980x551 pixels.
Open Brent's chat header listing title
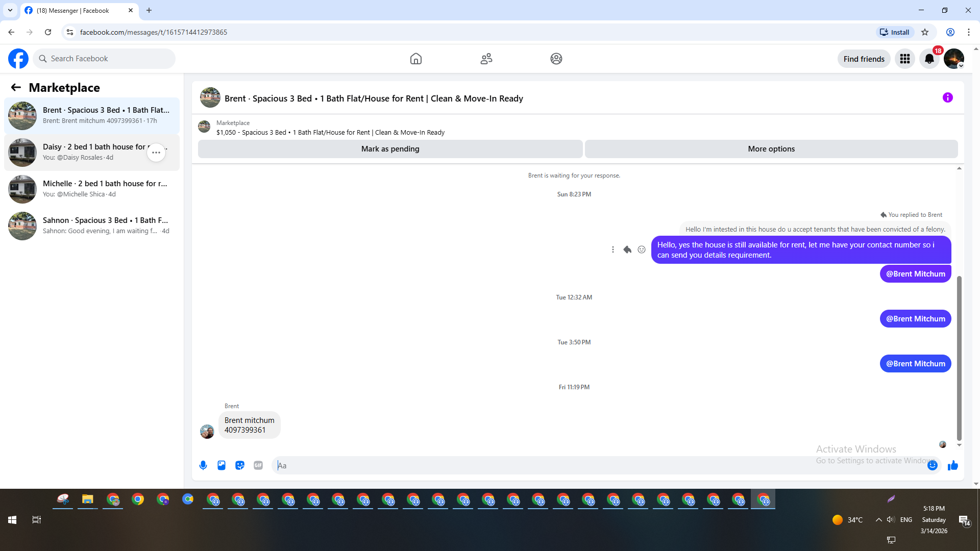(x=374, y=98)
